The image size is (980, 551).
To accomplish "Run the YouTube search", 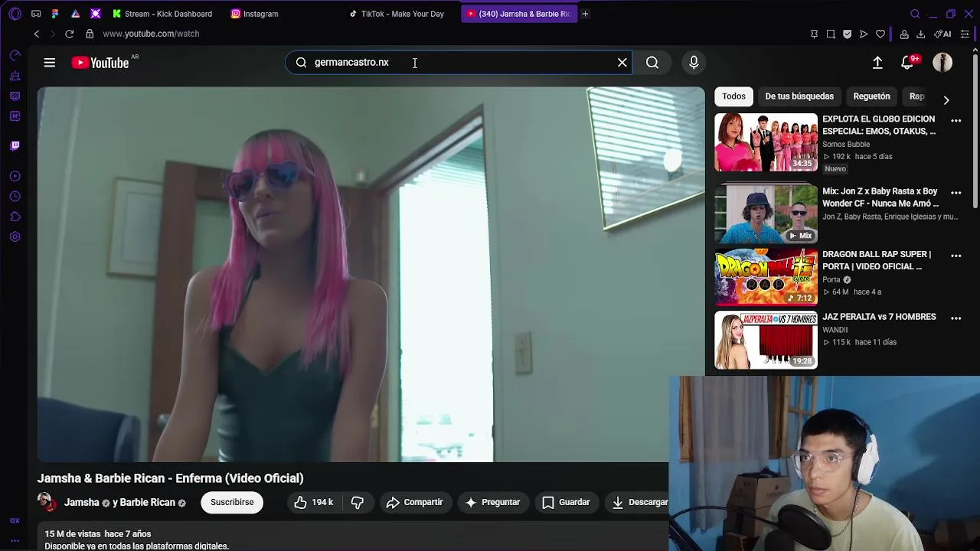I will 652,63.
